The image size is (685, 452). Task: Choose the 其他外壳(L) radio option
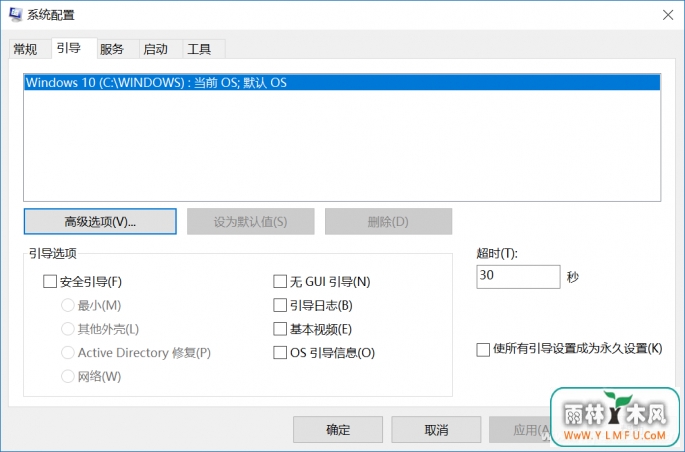click(x=68, y=329)
